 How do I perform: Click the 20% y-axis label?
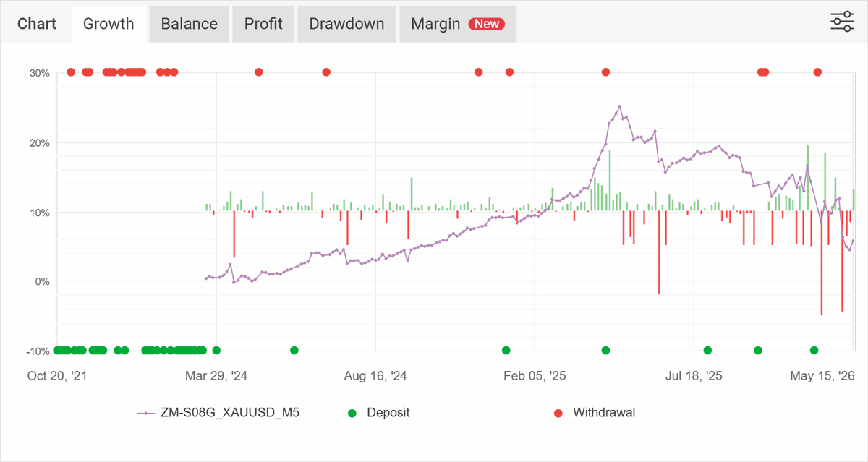click(40, 142)
